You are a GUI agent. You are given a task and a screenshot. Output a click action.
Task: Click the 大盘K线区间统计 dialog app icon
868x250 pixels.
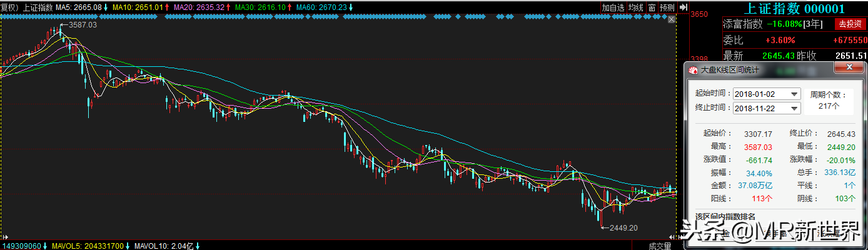click(693, 69)
